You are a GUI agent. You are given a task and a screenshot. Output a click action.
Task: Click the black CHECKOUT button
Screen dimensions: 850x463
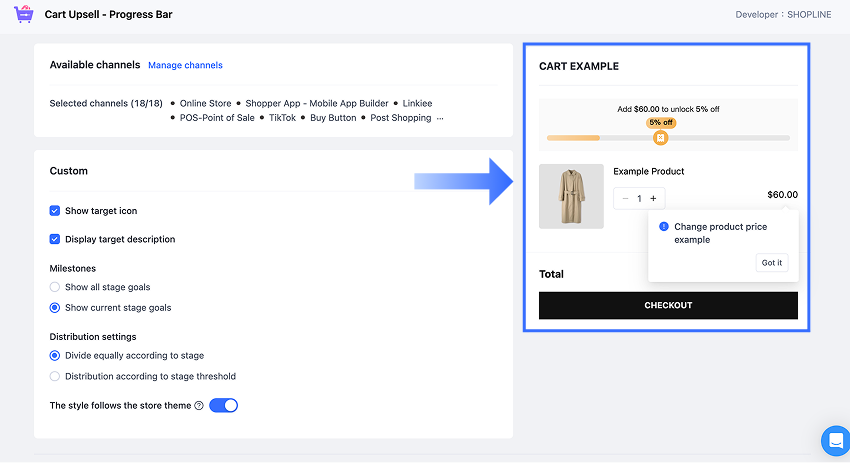click(668, 305)
